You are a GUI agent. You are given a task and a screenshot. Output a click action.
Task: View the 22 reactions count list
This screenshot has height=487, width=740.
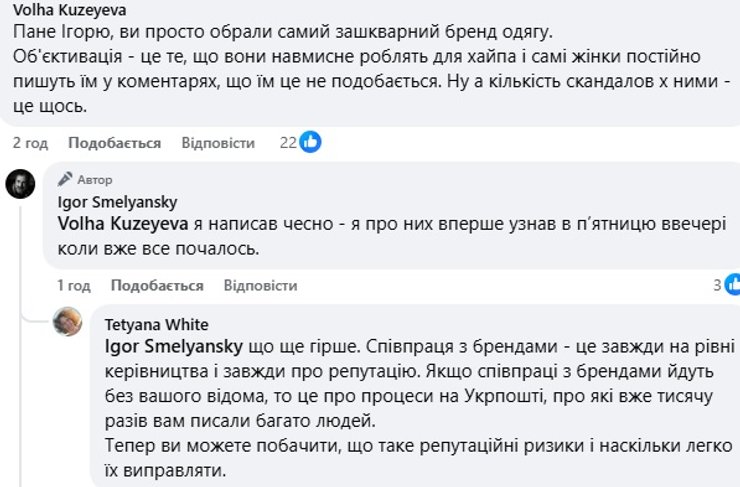tap(288, 143)
